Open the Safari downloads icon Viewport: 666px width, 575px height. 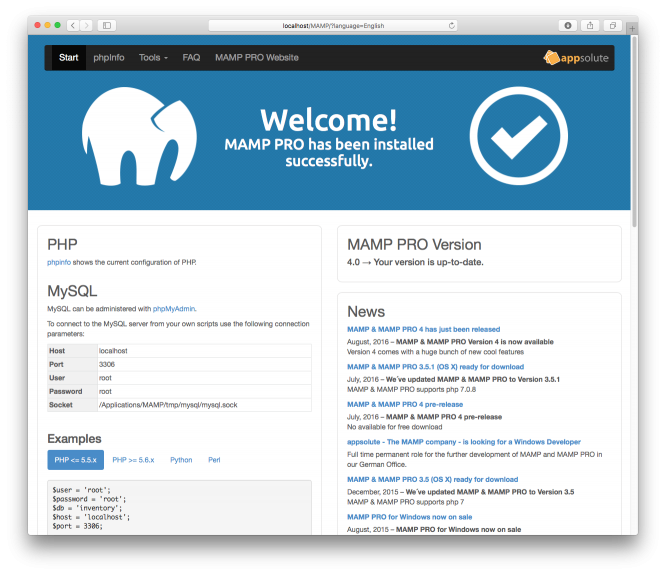point(568,25)
